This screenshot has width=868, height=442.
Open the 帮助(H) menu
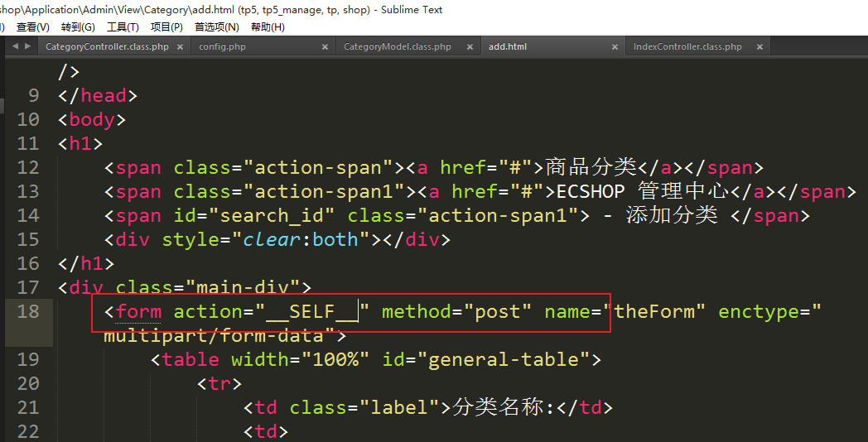268,27
